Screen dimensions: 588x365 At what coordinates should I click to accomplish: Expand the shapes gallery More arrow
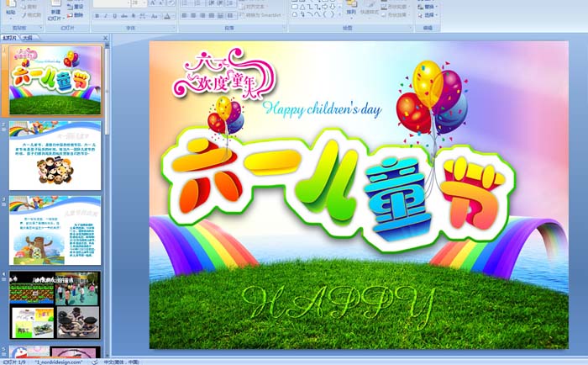coord(339,14)
